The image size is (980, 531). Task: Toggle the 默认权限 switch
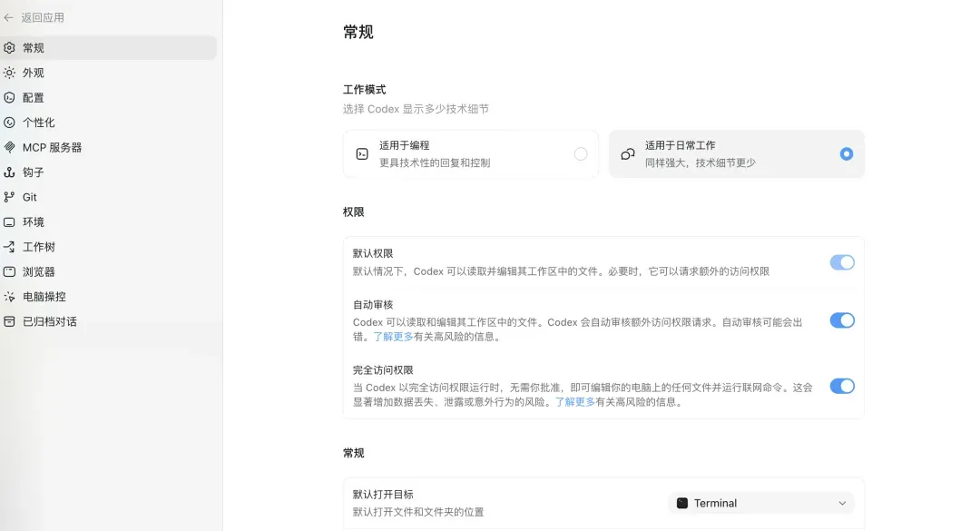click(842, 262)
